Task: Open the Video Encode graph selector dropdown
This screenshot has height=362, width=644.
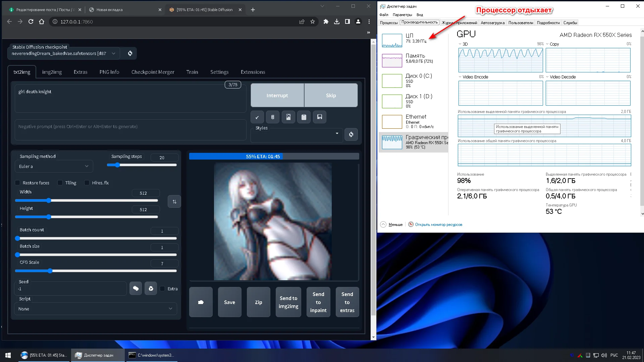Action: point(460,77)
